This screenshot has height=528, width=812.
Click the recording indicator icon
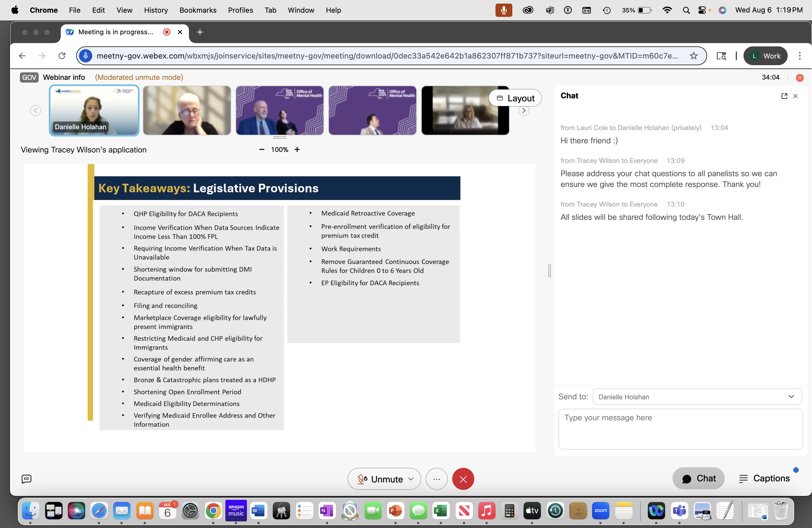(x=799, y=78)
